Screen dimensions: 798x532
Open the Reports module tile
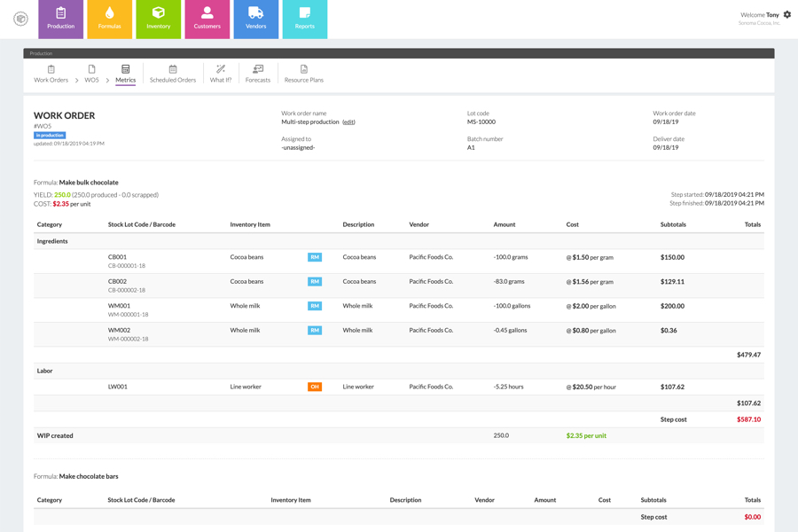[x=304, y=19]
